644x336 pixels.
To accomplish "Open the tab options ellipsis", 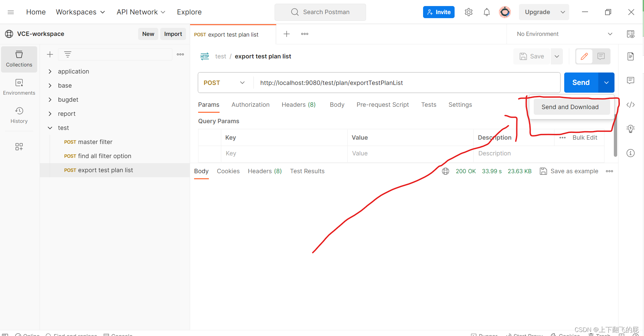I will (305, 34).
